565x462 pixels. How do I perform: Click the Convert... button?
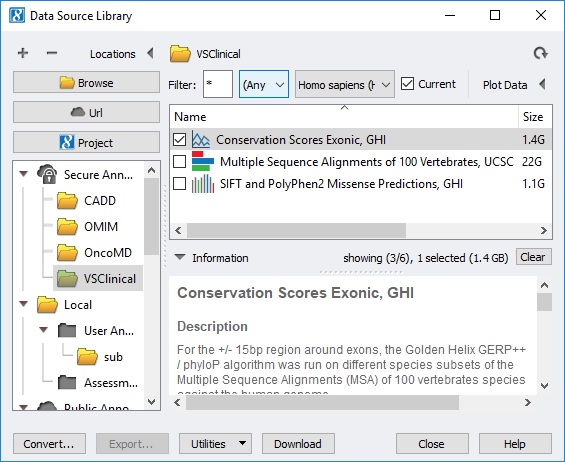point(49,443)
